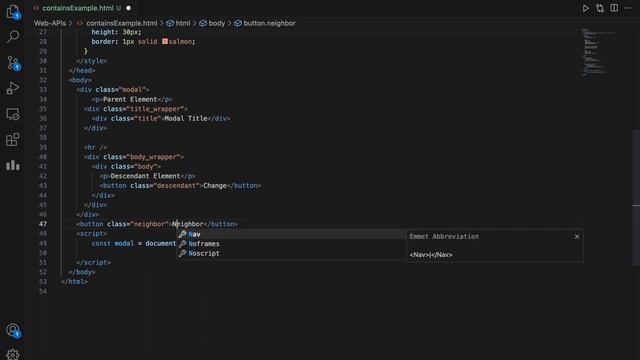Open changes with the compare icon

[x=600, y=8]
